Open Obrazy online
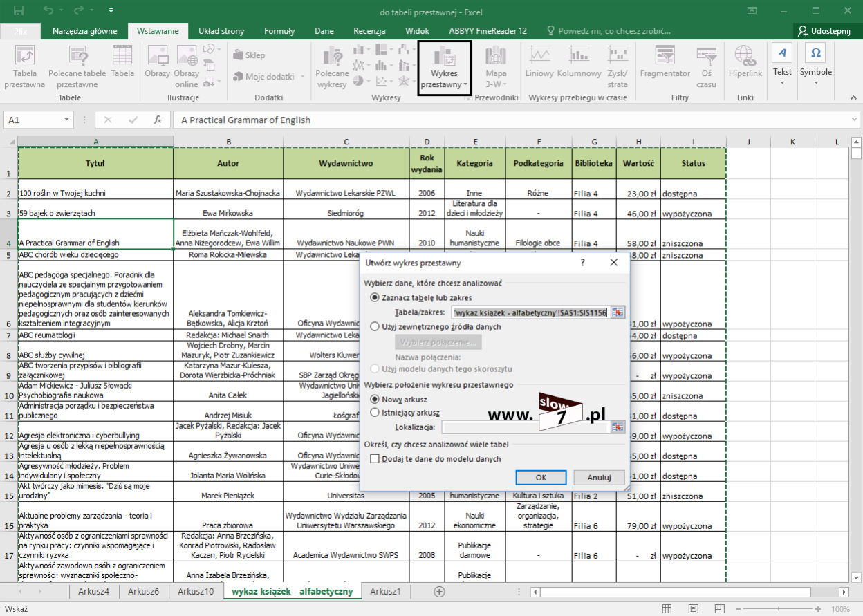The image size is (863, 616). coord(187,67)
